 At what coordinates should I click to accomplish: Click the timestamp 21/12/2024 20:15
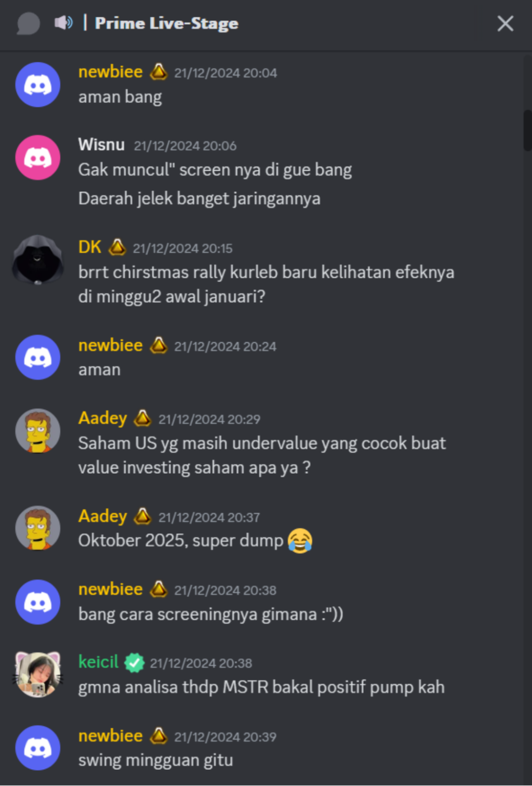[182, 248]
